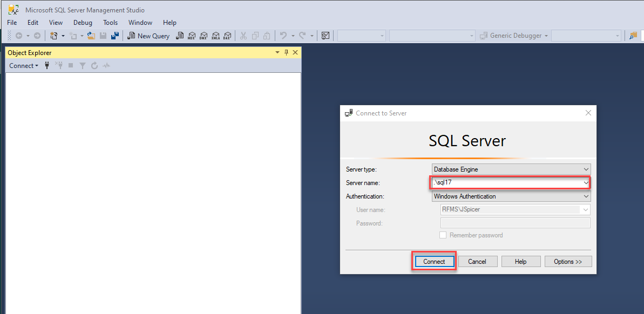Click the New Project icon in toolbar

point(54,36)
